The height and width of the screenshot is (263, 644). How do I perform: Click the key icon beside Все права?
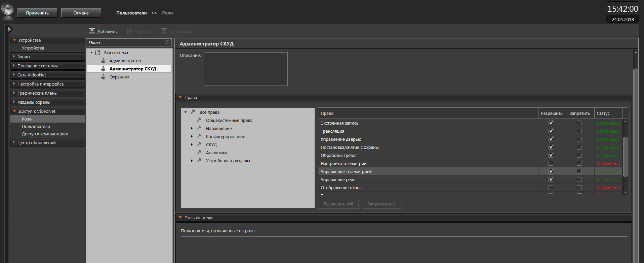[x=193, y=112]
